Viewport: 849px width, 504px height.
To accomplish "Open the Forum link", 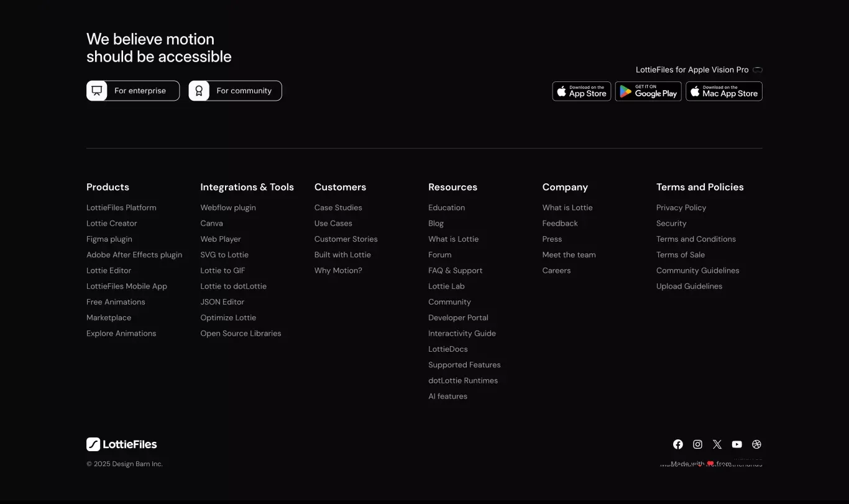I will click(x=439, y=255).
